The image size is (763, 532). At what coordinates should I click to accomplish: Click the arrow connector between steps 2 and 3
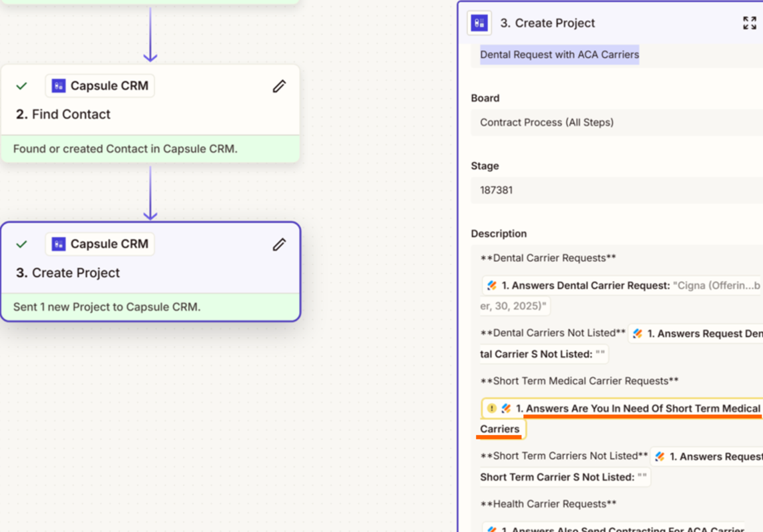(150, 192)
